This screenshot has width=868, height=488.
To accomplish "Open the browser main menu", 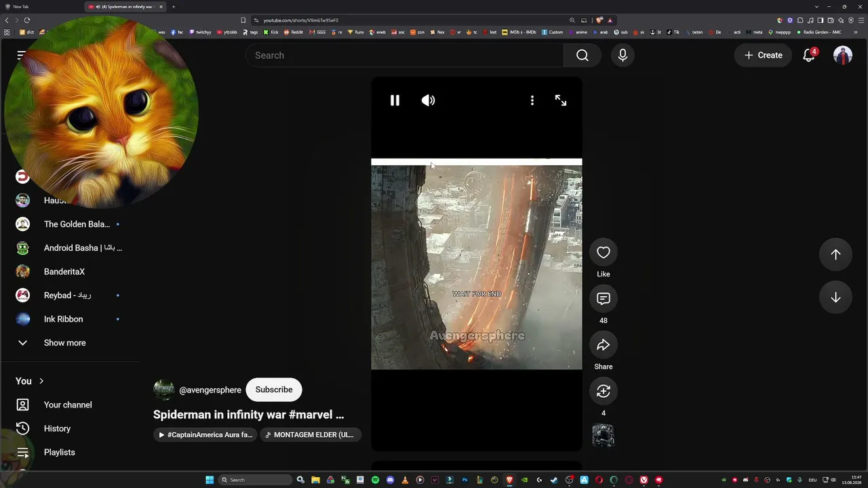I will point(861,20).
